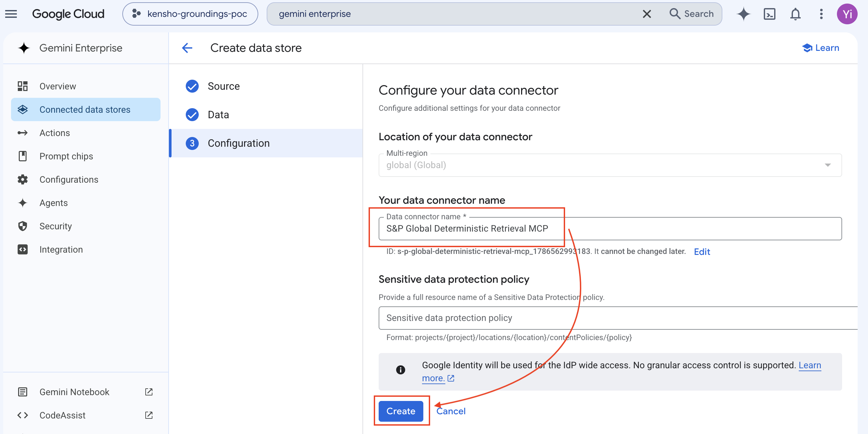Open the kensho-groundings-poc project picker

click(x=190, y=14)
